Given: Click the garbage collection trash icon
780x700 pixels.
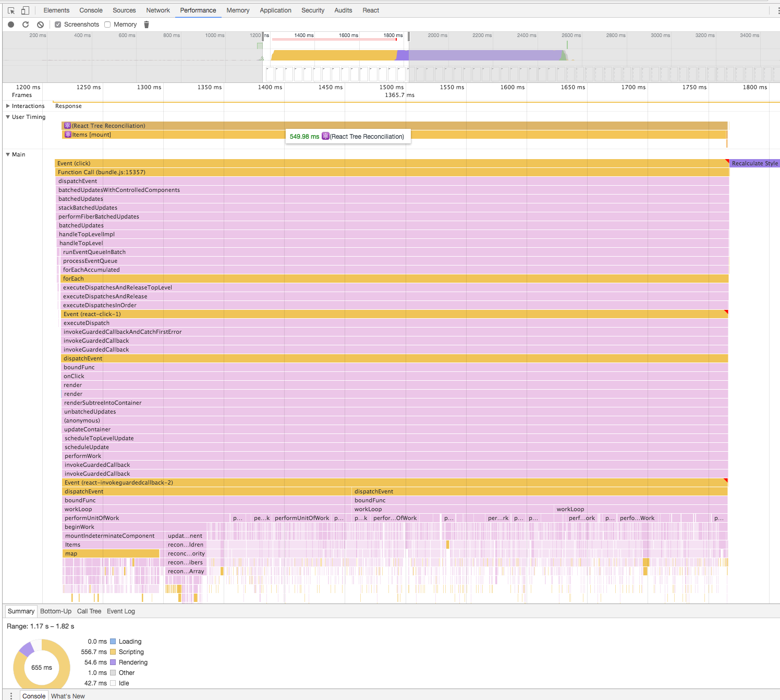Looking at the screenshot, I should (x=146, y=24).
